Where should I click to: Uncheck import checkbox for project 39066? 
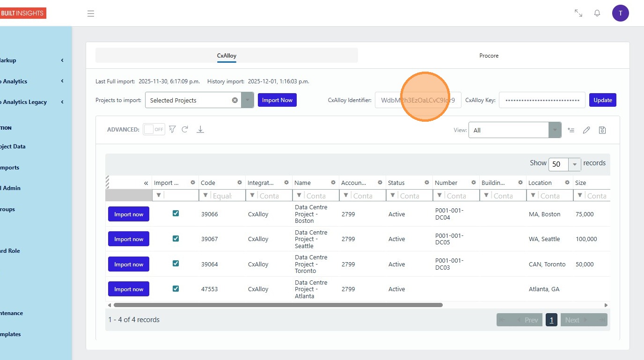click(x=176, y=213)
